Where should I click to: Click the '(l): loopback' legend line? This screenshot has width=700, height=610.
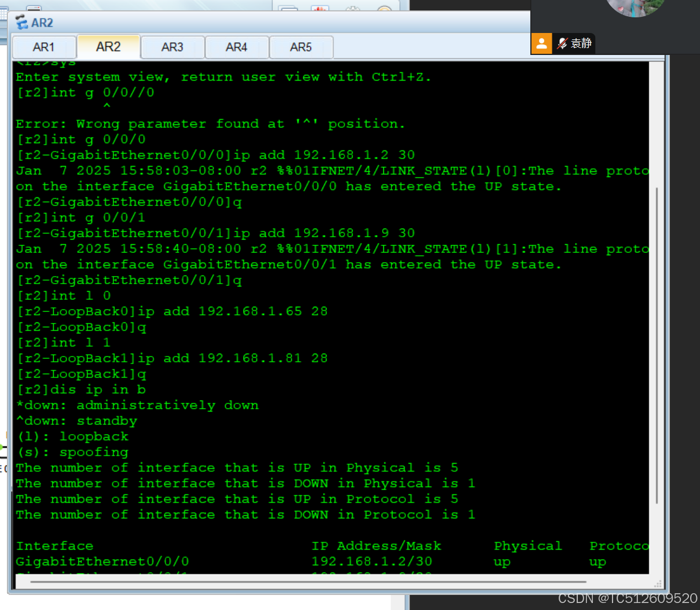point(72,436)
